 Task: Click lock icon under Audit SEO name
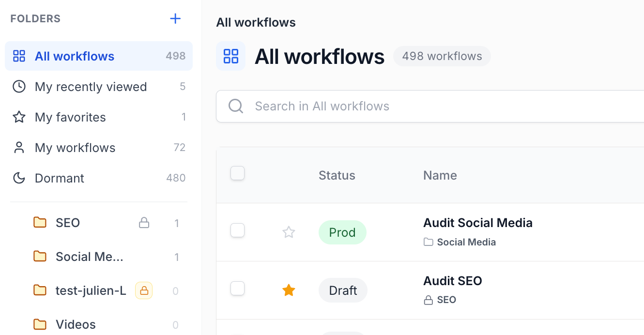(428, 300)
